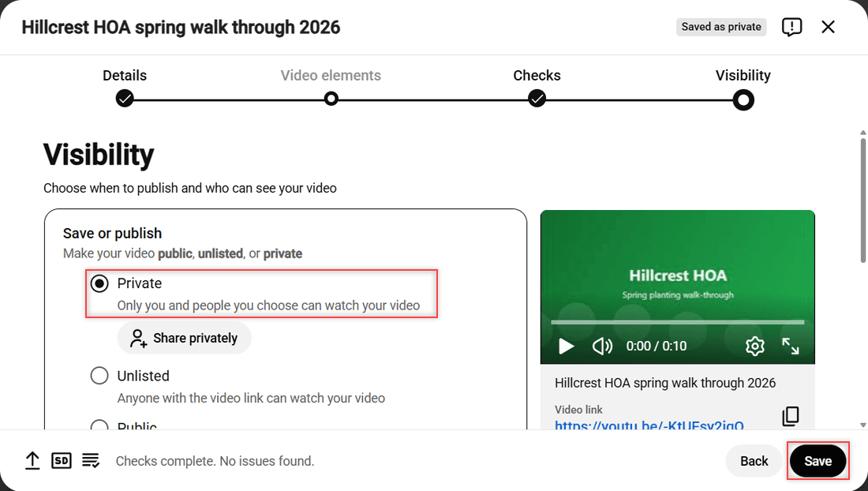Open video player settings gear

coord(754,347)
